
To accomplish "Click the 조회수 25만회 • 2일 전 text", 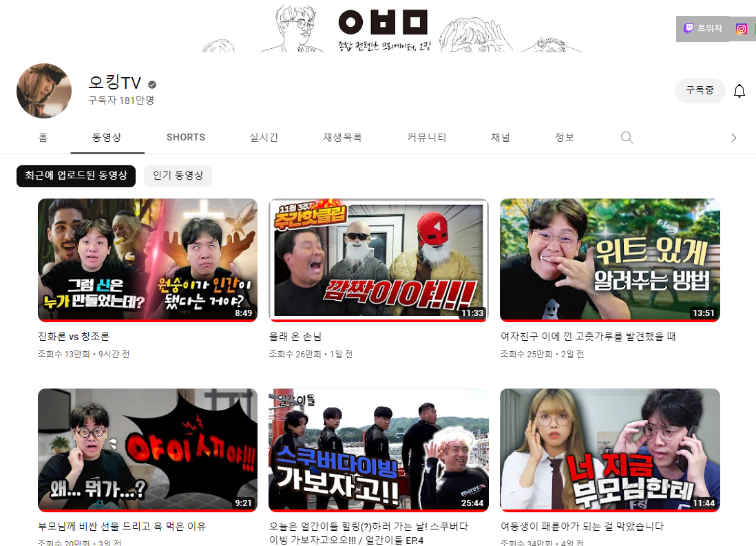I will coord(542,354).
